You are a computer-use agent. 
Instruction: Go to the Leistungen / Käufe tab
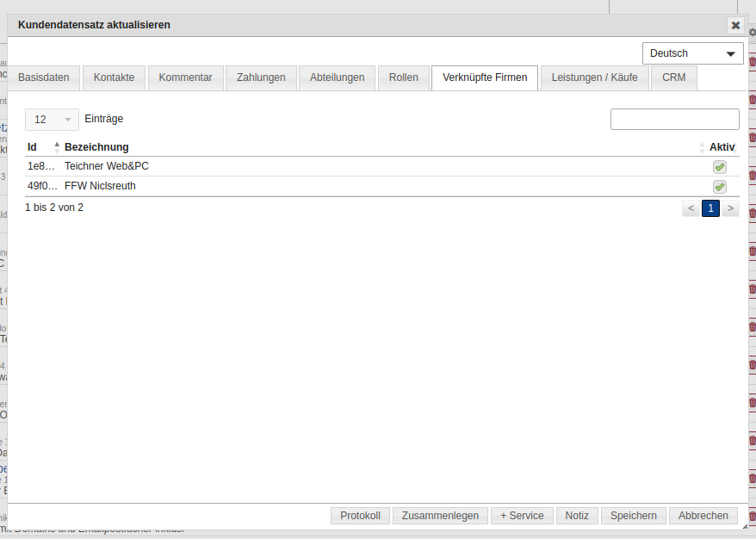(594, 77)
